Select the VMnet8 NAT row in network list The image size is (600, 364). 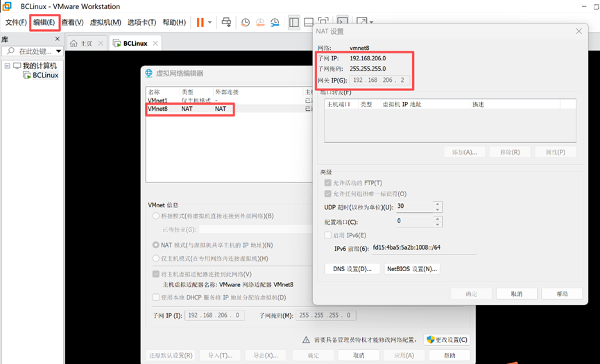229,109
